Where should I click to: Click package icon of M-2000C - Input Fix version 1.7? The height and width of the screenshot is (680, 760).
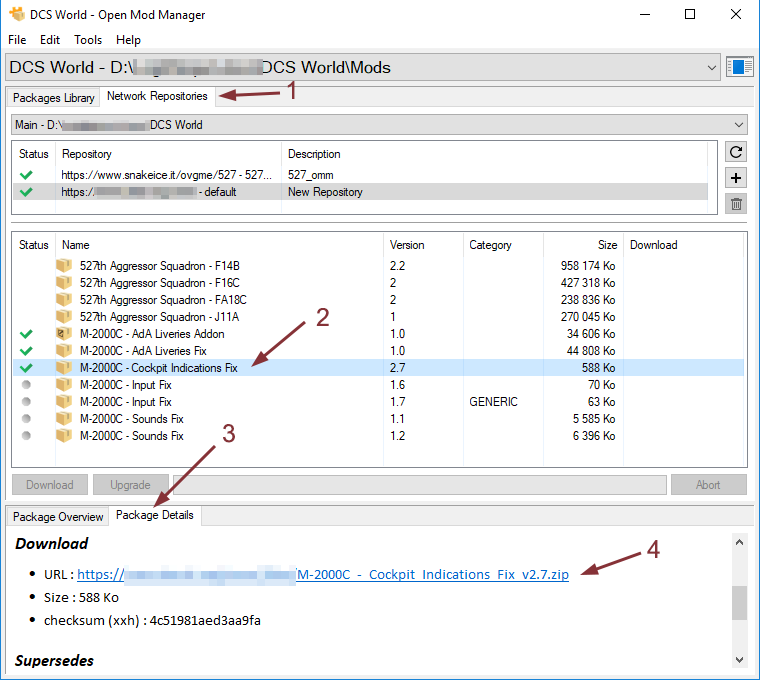[x=63, y=401]
